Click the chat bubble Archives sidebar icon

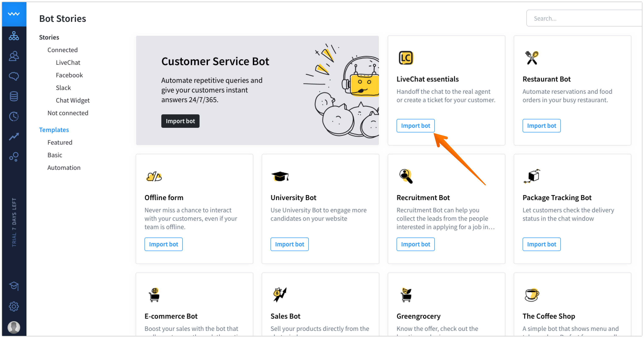[x=14, y=76]
